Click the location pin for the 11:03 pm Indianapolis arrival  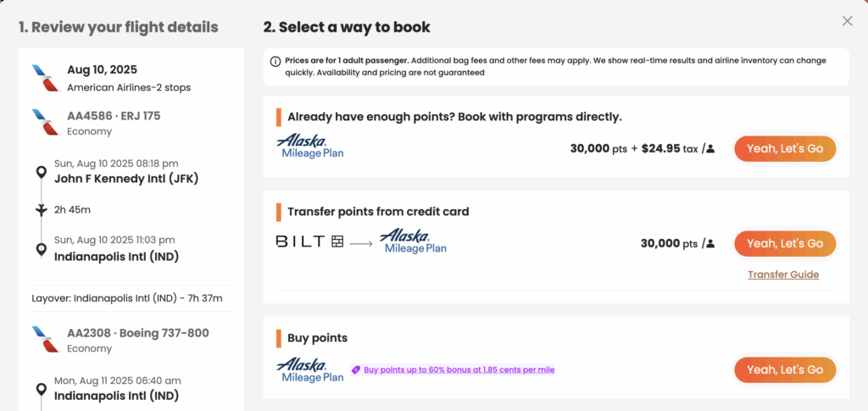[42, 249]
